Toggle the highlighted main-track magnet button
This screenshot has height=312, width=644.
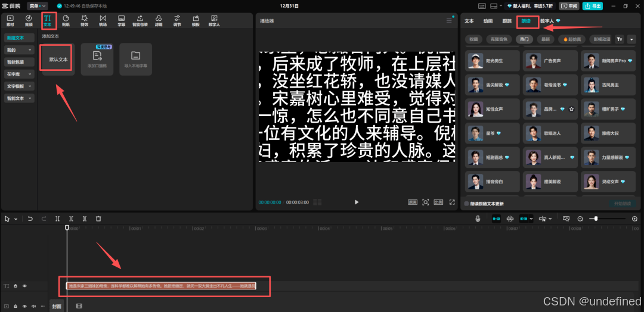click(x=496, y=219)
